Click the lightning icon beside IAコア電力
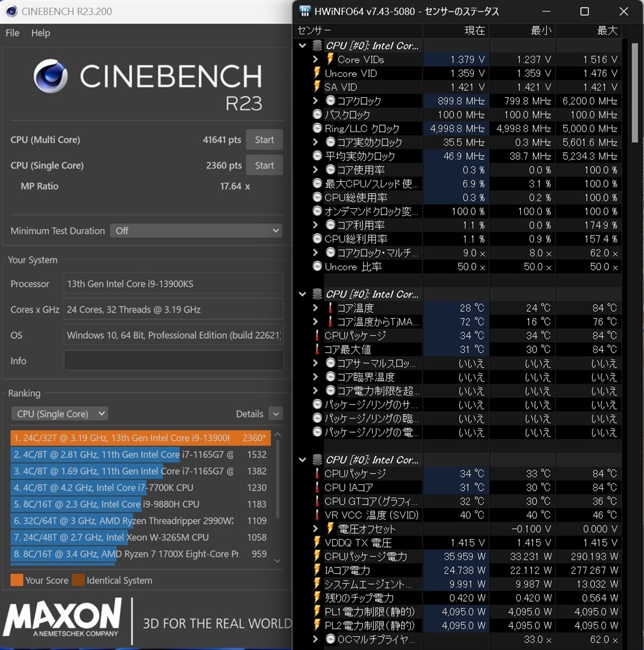644x650 pixels. pyautogui.click(x=317, y=570)
